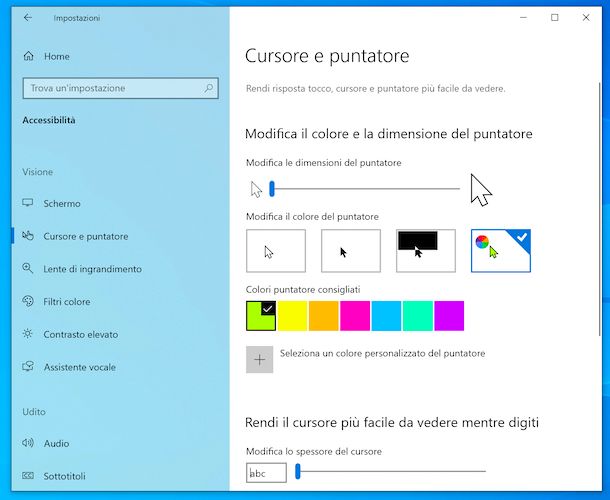Go to Home settings
Screen dimensions: 610x500
121,56
